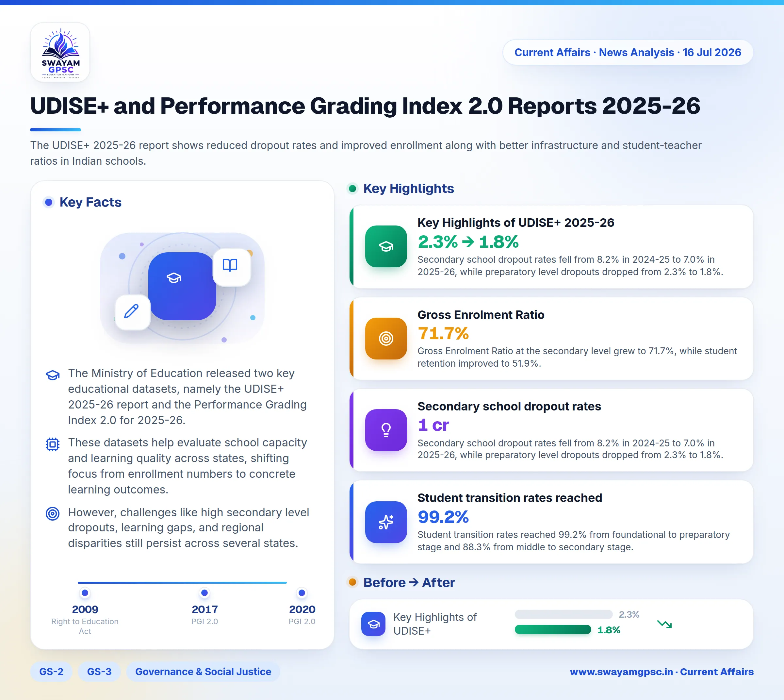Click the 'Right to Education Act' timeline label

pos(85,626)
